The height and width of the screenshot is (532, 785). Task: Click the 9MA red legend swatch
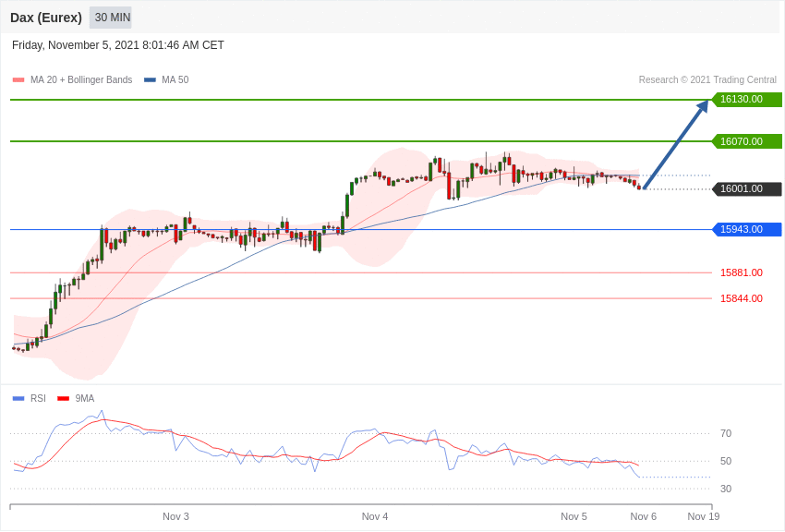tap(63, 398)
